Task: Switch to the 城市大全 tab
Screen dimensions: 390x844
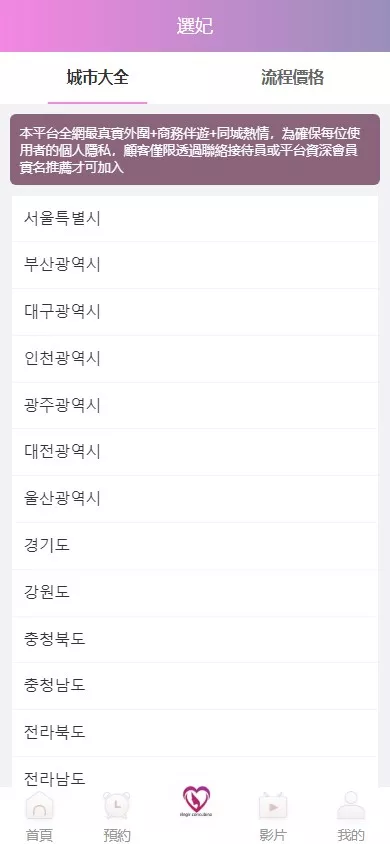Action: 97,78
